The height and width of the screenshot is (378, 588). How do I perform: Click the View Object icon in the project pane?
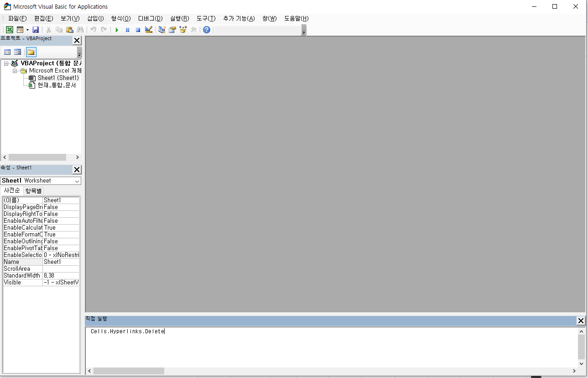[18, 52]
